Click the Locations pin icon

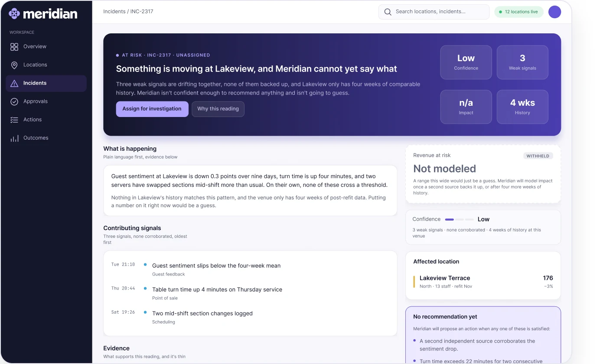point(14,65)
